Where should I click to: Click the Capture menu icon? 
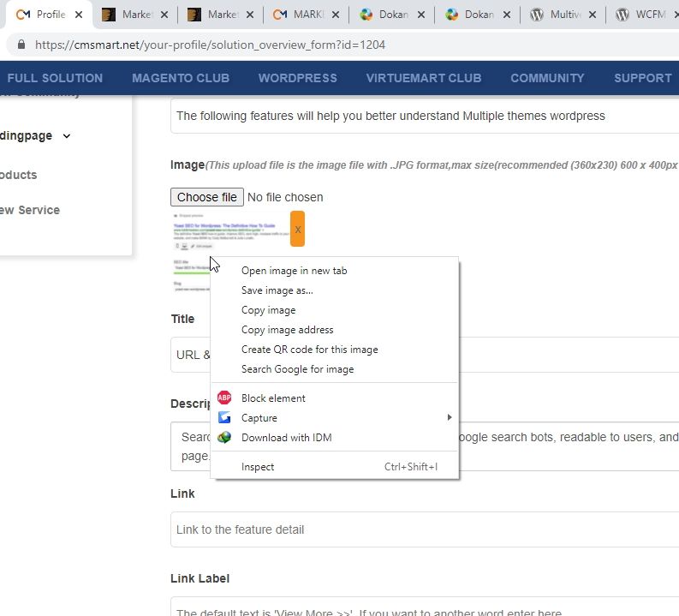224,418
